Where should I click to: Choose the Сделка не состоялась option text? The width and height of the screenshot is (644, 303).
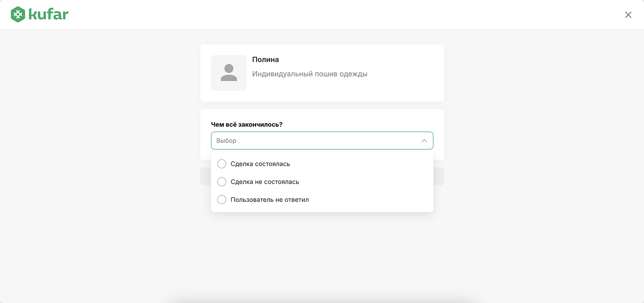click(x=265, y=182)
